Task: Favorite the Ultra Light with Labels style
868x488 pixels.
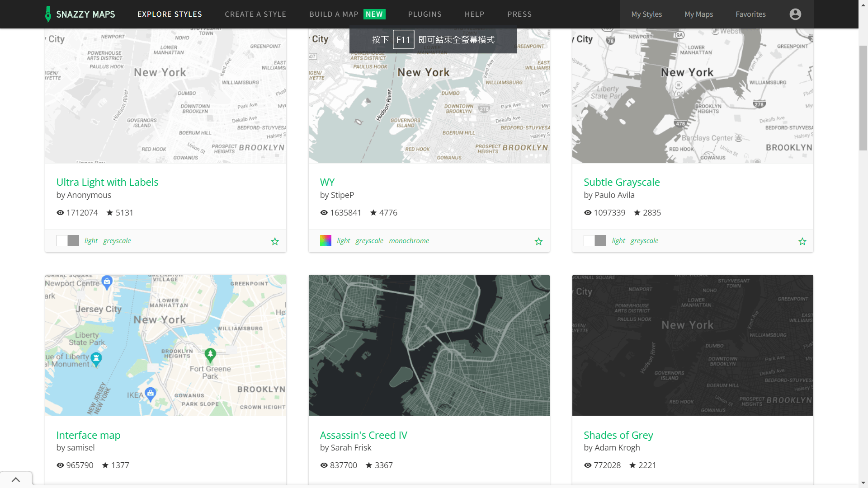Action: 275,241
